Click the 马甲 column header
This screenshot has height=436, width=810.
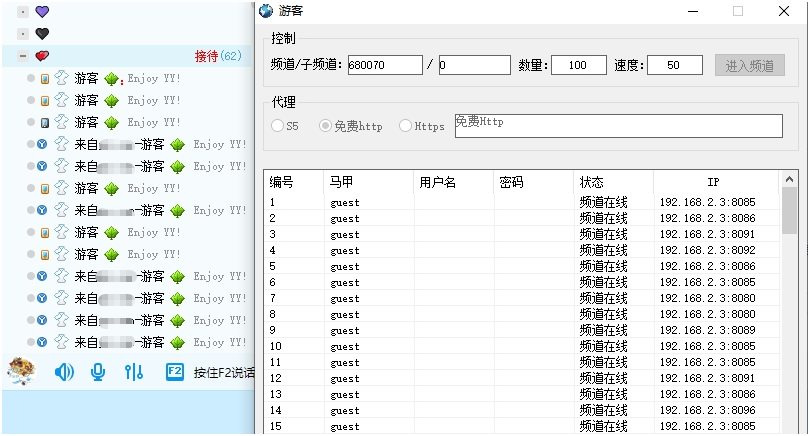pos(340,182)
